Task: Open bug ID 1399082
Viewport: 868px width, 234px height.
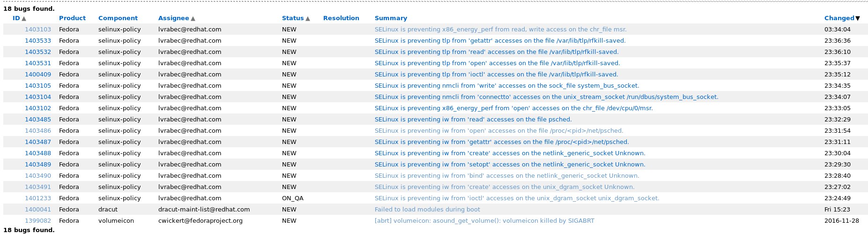Action: (38, 220)
